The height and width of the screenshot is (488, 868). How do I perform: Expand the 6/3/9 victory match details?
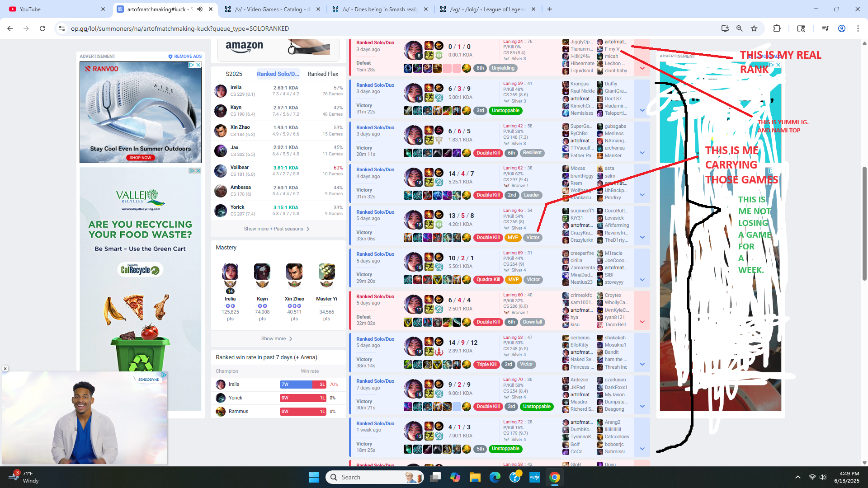pyautogui.click(x=642, y=110)
